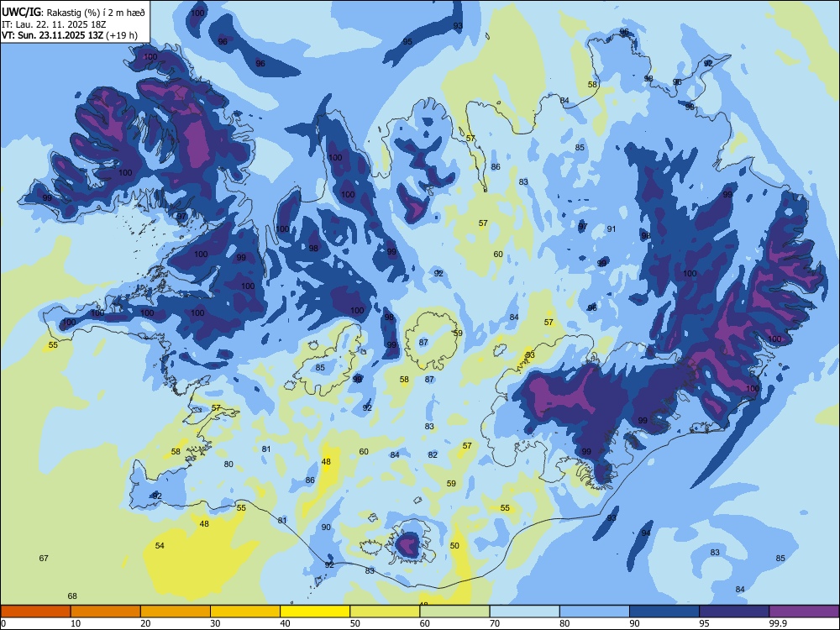This screenshot has width=840, height=630.
Task: Click the orange 10–20 legend swatch
Action: point(106,612)
